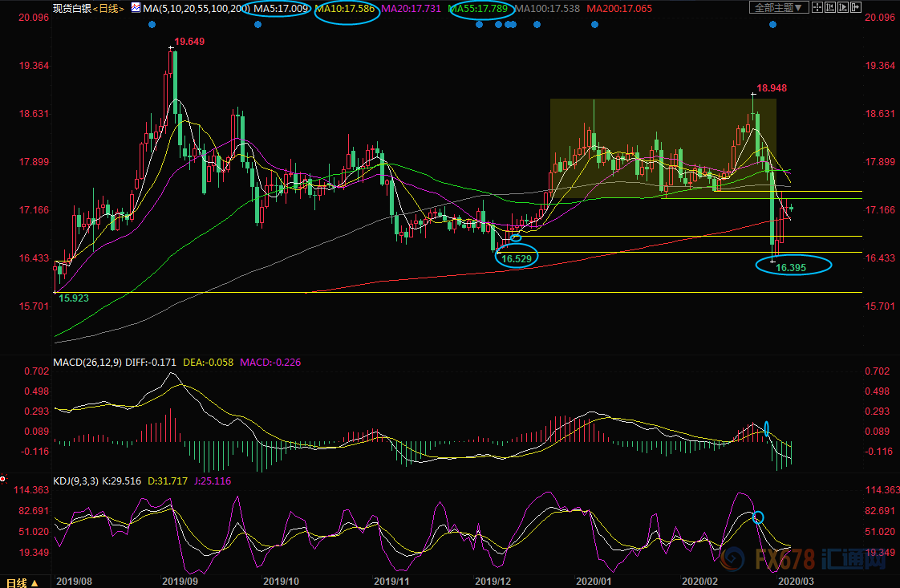Click the 2020/01 date marker on time axis

point(594,580)
